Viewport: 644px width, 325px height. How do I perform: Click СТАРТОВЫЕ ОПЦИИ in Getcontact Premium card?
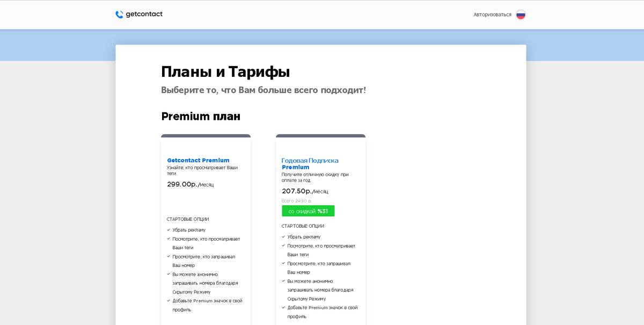[188, 219]
